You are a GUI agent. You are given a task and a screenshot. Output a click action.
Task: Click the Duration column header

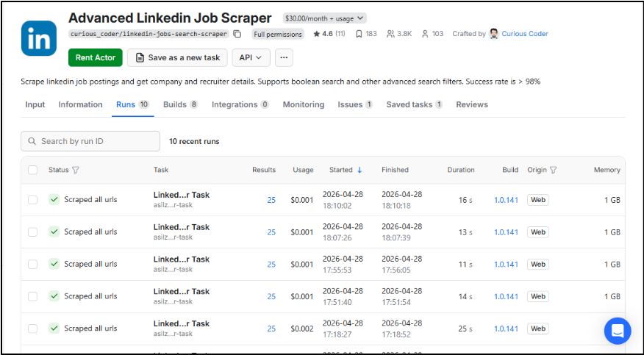pyautogui.click(x=461, y=170)
